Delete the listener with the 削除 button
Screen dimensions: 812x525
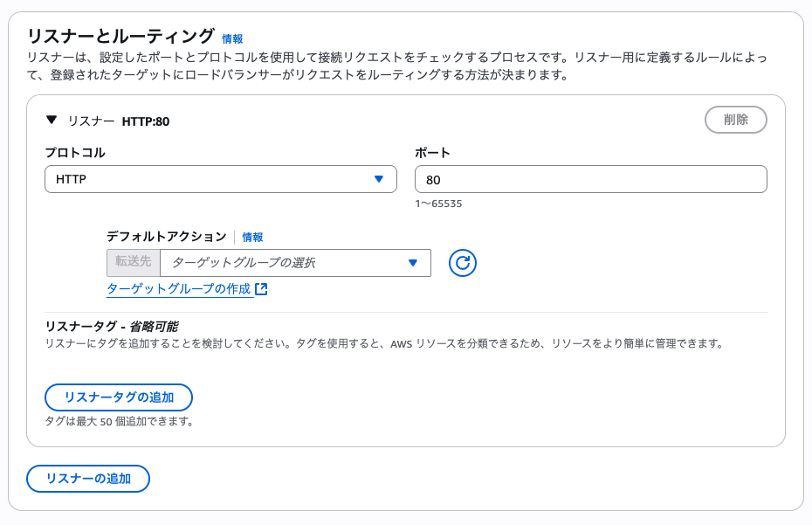736,120
